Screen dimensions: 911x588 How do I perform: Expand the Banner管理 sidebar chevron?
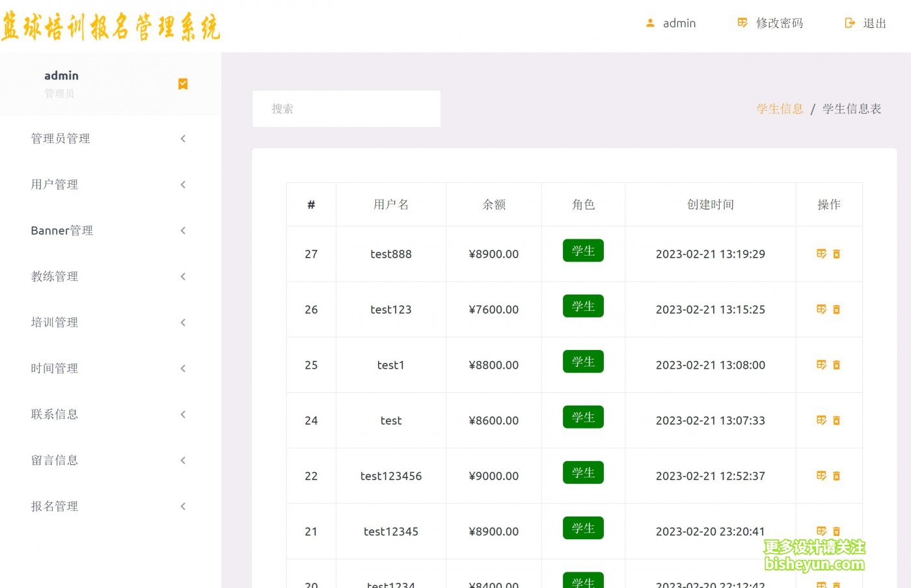[183, 230]
